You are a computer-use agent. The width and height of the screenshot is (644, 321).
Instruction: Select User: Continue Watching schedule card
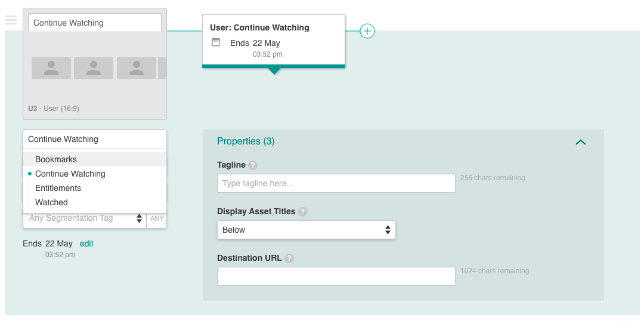[274, 41]
